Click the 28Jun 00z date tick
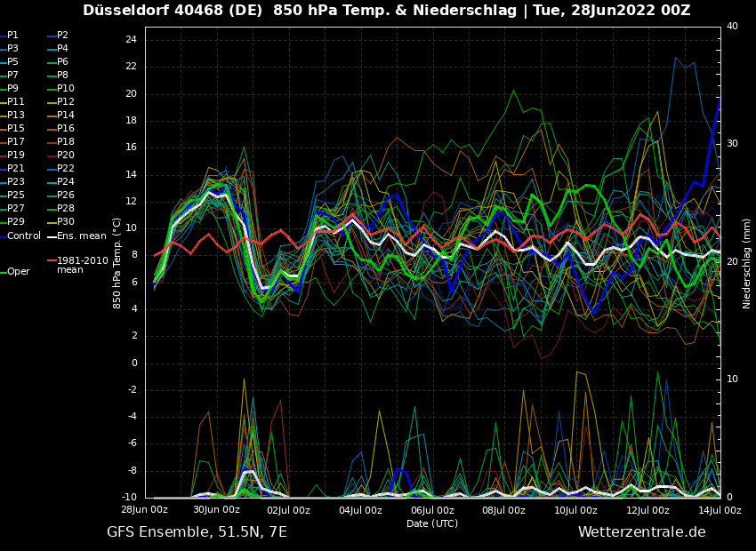756x551 pixels. point(145,510)
